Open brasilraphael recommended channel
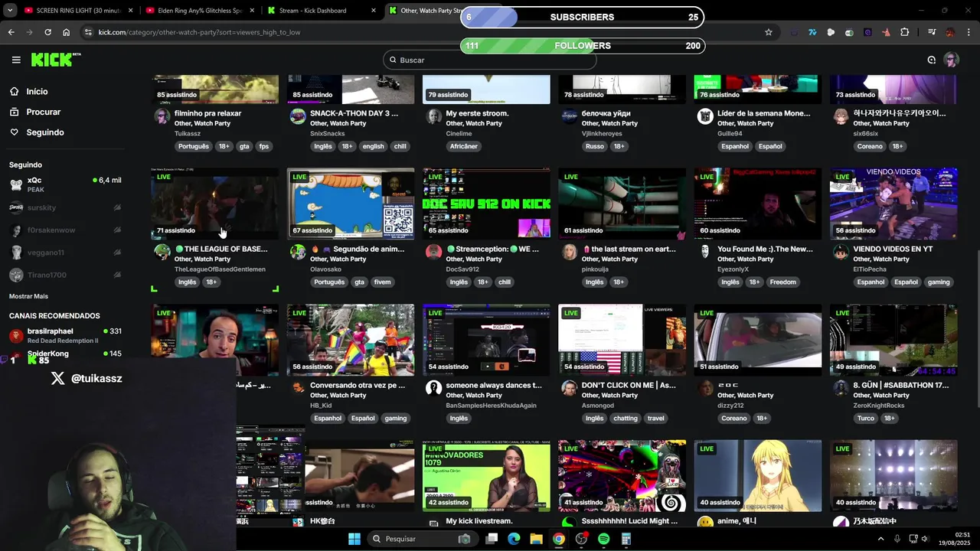 [65, 335]
